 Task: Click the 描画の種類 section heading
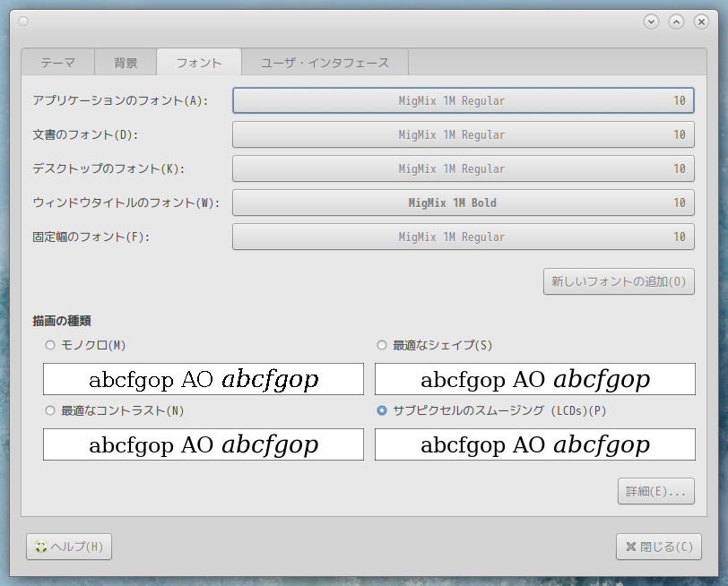[x=61, y=321]
